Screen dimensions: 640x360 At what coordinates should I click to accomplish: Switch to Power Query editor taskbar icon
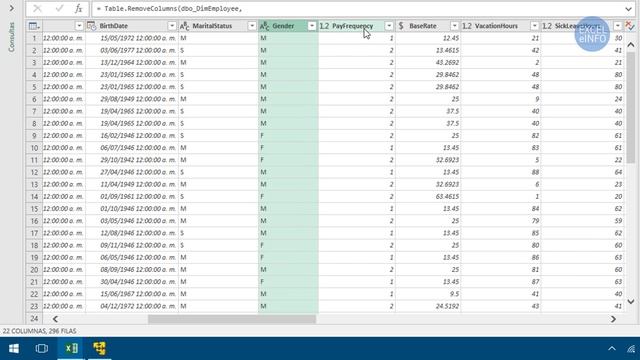tap(99, 349)
